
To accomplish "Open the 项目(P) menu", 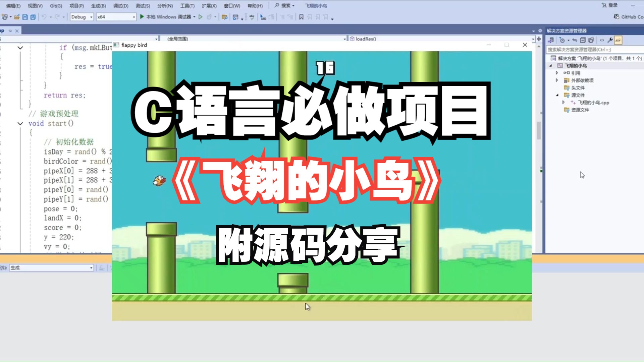I will coord(76,6).
